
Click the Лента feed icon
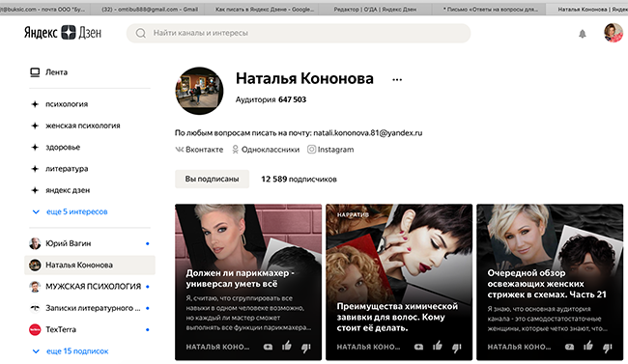click(35, 72)
